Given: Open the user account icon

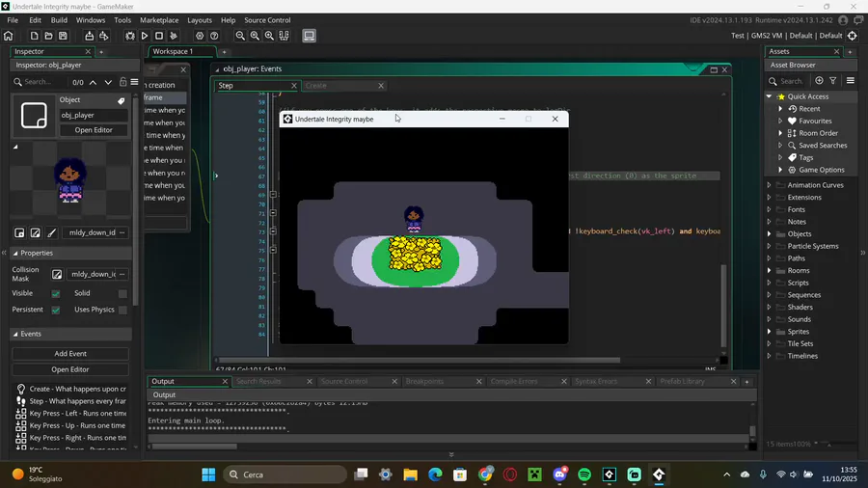Looking at the screenshot, I should tap(843, 20).
